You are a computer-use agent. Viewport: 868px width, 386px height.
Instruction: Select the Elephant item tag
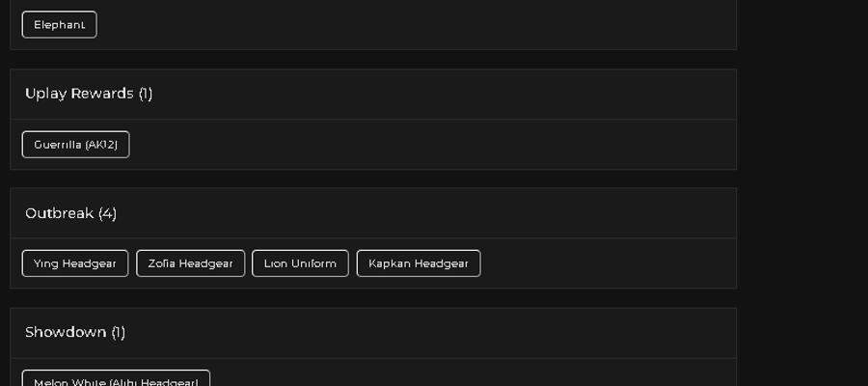(x=59, y=25)
